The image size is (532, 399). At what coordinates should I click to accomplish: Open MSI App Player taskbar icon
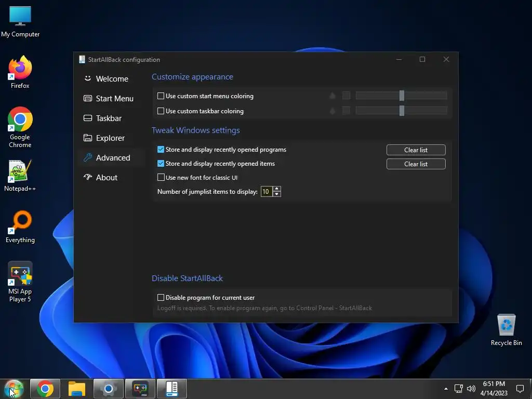coord(140,389)
